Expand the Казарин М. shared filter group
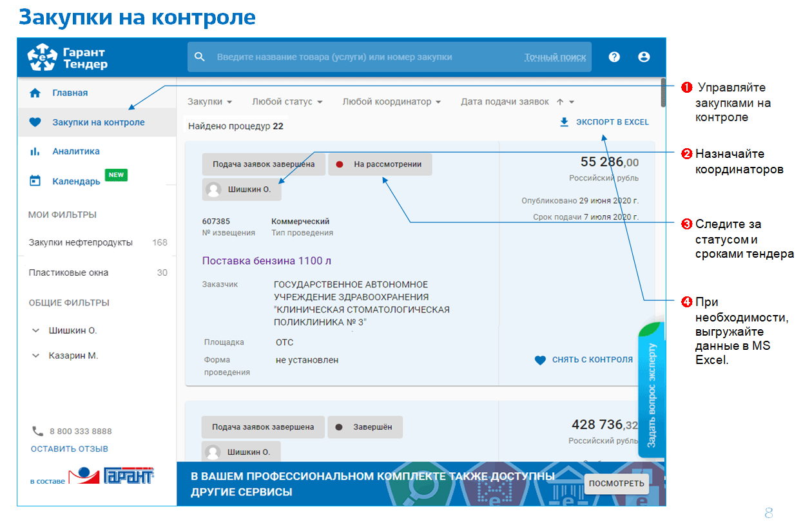Image resolution: width=812 pixels, height=527 pixels. [36, 356]
